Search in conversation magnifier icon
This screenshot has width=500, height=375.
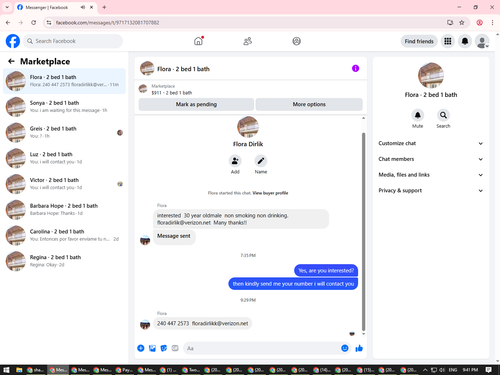tap(443, 115)
